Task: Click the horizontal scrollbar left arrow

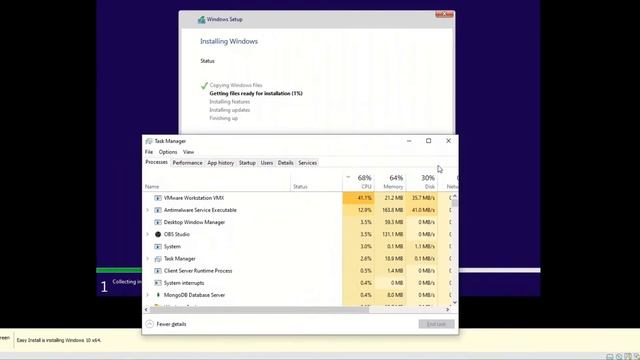Action: pyautogui.click(x=146, y=310)
